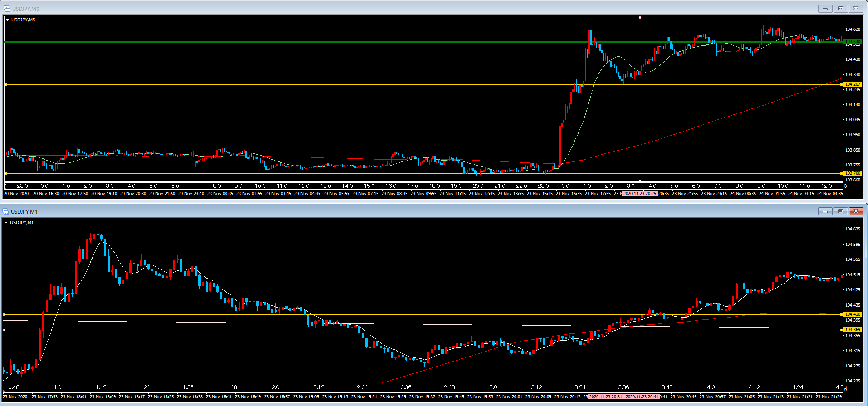Screen dimensions: 868x406
Task: Close the USDJPY,M5 chart window
Action: pyautogui.click(x=856, y=9)
